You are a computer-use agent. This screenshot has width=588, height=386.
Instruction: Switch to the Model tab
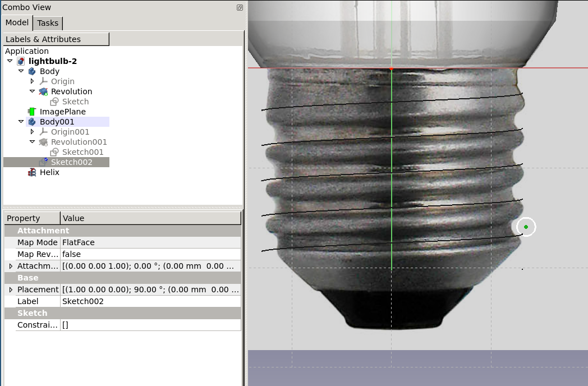click(17, 22)
